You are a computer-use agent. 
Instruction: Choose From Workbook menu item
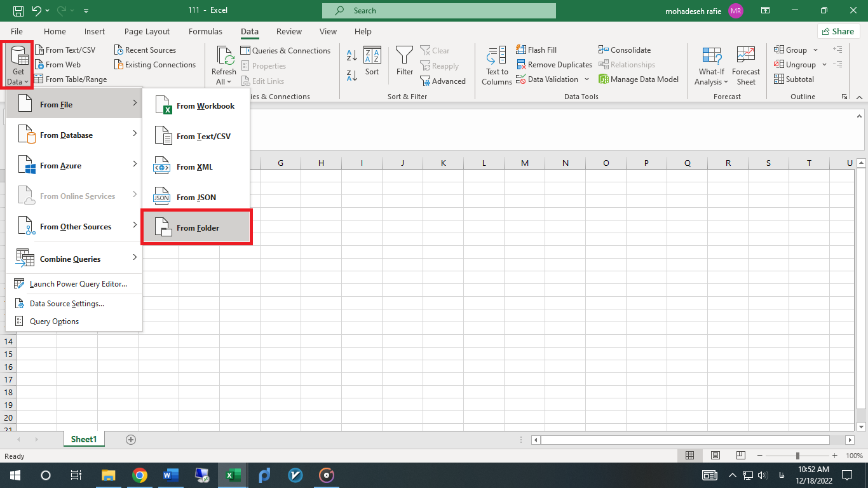point(196,106)
